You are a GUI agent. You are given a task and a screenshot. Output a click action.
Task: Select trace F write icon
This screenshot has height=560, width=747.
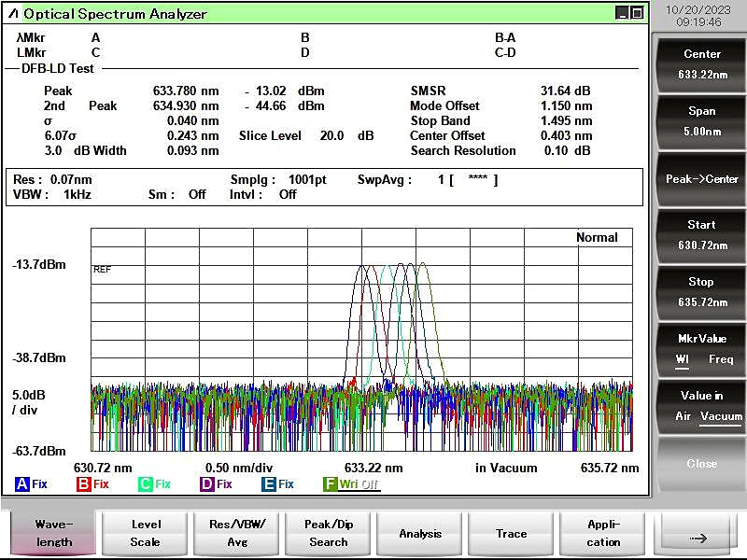(330, 484)
